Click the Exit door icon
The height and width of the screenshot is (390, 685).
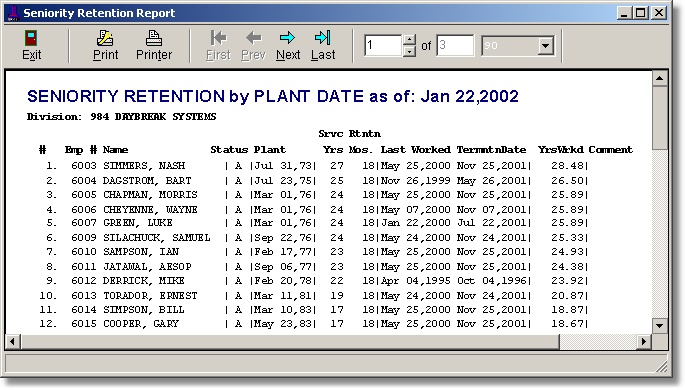pyautogui.click(x=31, y=38)
